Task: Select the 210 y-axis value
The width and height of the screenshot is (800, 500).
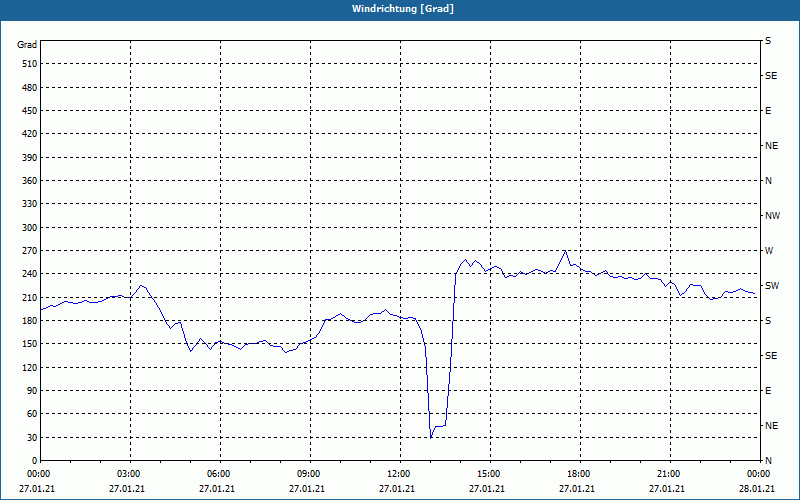Action: (x=30, y=297)
